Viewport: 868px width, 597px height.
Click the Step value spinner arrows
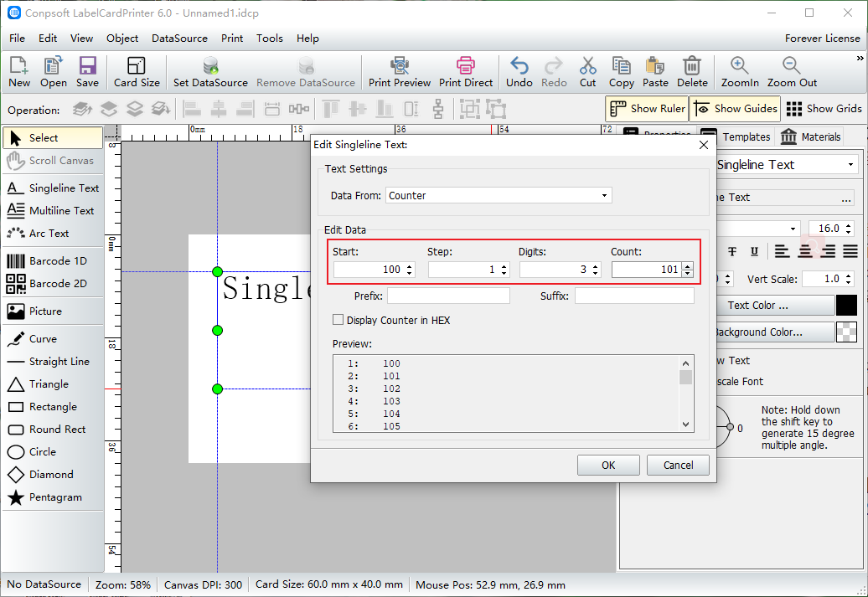point(504,270)
